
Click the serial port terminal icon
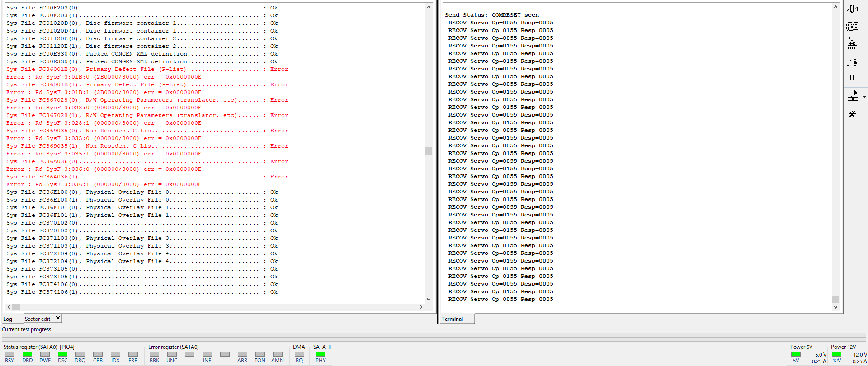pyautogui.click(x=852, y=9)
